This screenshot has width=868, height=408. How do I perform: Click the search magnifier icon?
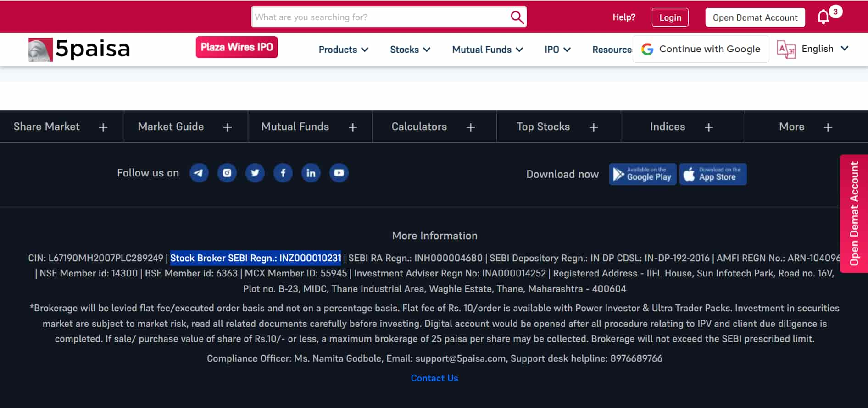pos(517,17)
